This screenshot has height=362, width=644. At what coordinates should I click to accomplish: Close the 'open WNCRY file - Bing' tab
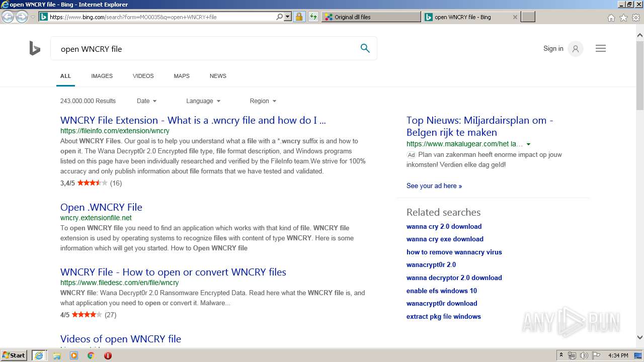click(x=515, y=17)
